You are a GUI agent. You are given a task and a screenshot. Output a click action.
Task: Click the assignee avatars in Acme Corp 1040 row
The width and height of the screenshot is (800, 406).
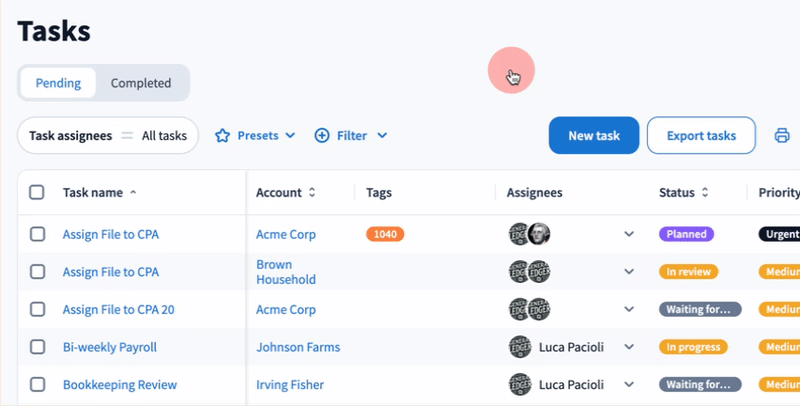pos(530,234)
